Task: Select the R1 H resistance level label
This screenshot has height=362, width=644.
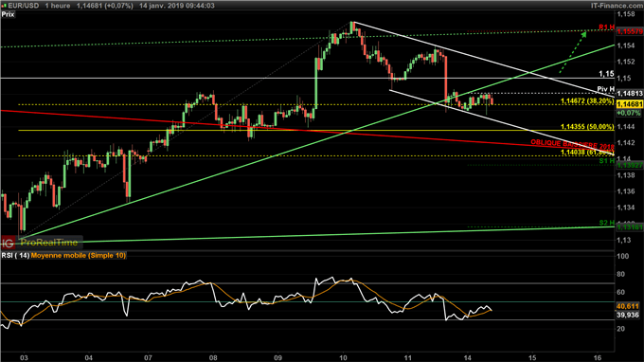Action: pyautogui.click(x=606, y=27)
